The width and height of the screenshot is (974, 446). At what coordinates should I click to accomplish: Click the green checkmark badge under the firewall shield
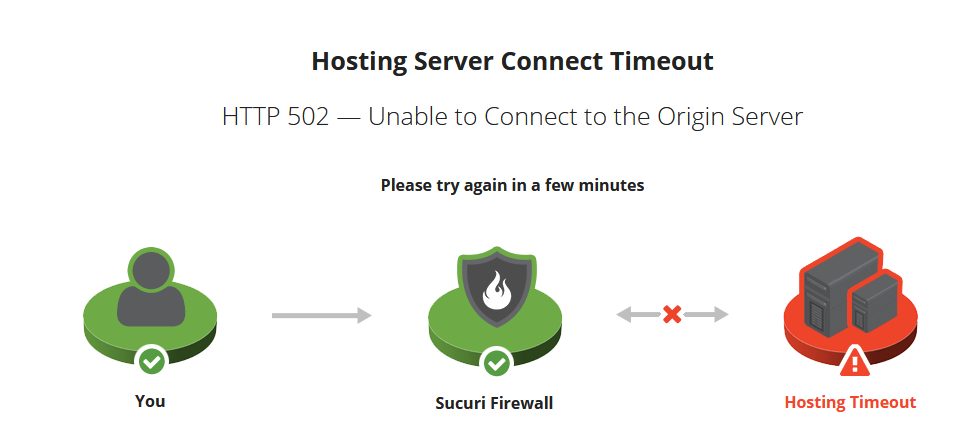pos(496,363)
